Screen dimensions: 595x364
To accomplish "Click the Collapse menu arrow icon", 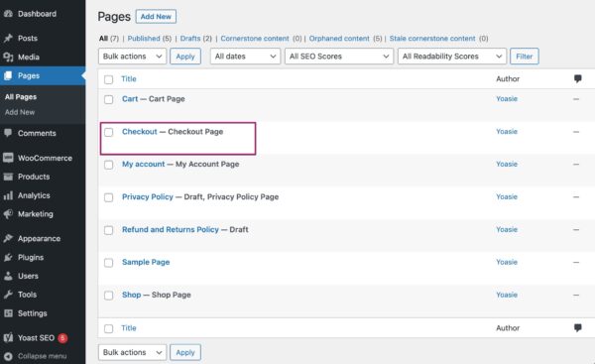I will click(8, 356).
